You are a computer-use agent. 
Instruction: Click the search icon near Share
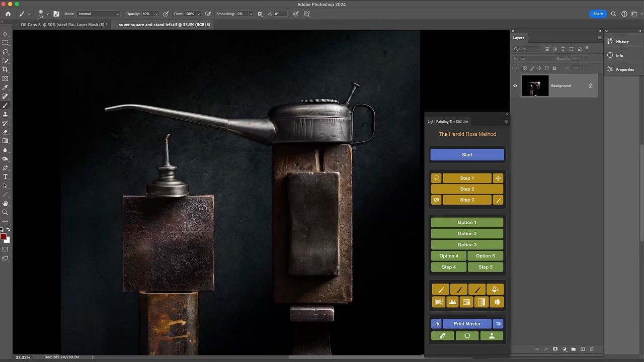pyautogui.click(x=613, y=14)
